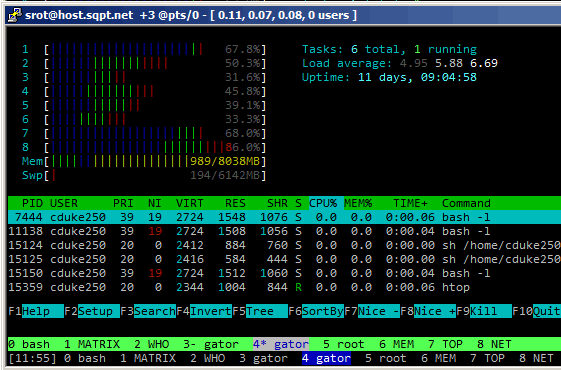This screenshot has width=561, height=370.
Task: Sort by Command column header
Action: pos(466,203)
